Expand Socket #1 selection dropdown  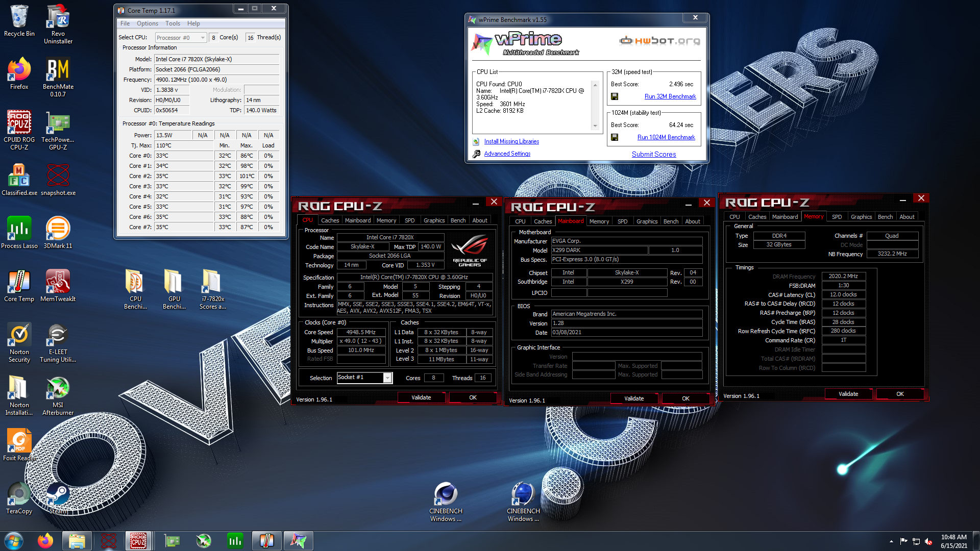click(387, 378)
